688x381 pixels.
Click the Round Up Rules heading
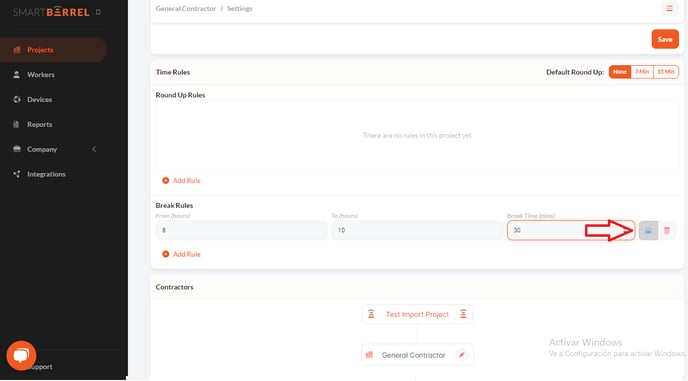coord(180,95)
